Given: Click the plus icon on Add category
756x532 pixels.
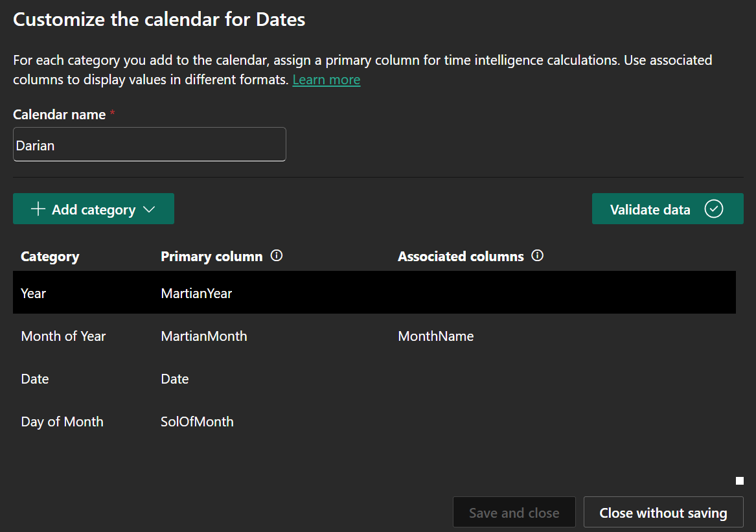Looking at the screenshot, I should (38, 209).
